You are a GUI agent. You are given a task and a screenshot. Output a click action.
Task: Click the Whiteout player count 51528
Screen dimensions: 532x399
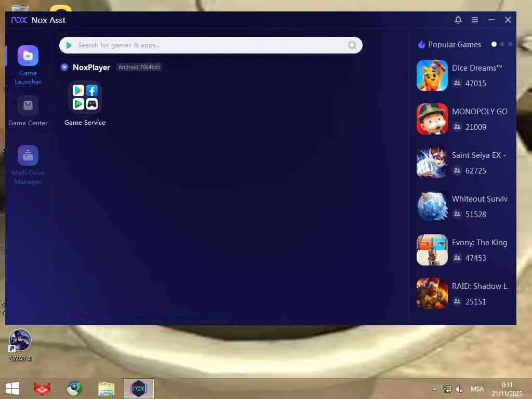tap(476, 215)
